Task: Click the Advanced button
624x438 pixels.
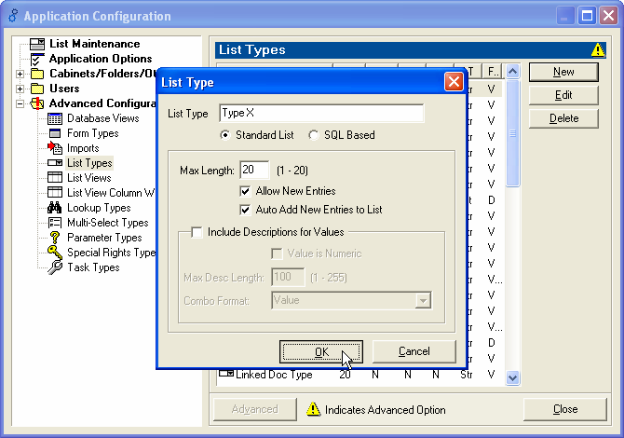Action: tap(255, 409)
